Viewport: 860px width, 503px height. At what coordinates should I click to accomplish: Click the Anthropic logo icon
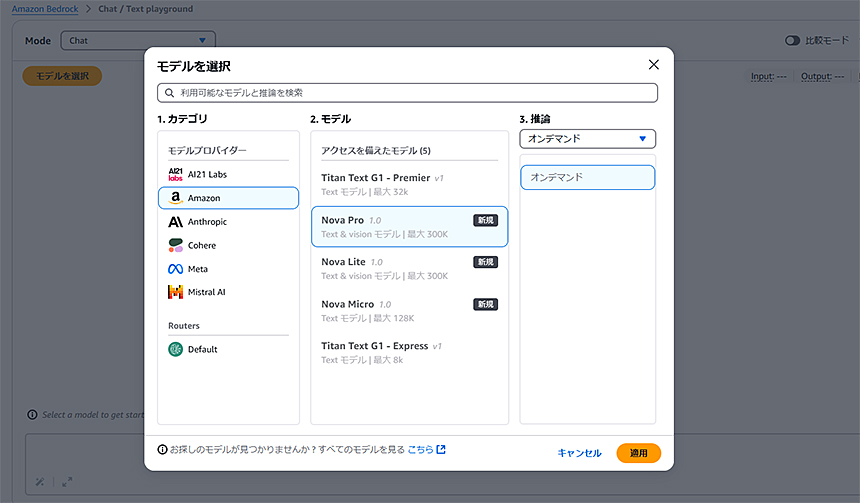(x=176, y=222)
